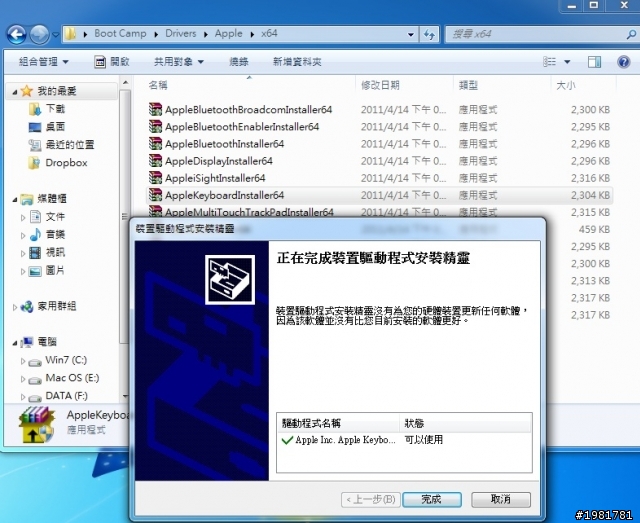Select AppleBluetoothEnablerInstaller64 file icon
Screen dimensions: 640x523
155,126
